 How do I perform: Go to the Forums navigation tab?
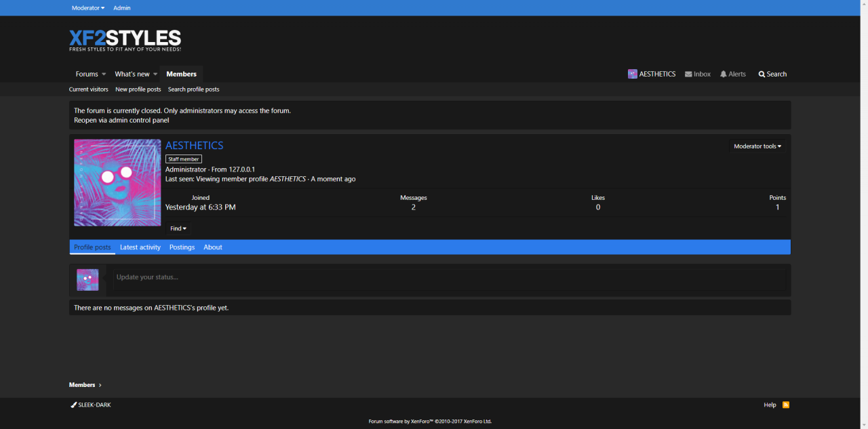click(87, 74)
